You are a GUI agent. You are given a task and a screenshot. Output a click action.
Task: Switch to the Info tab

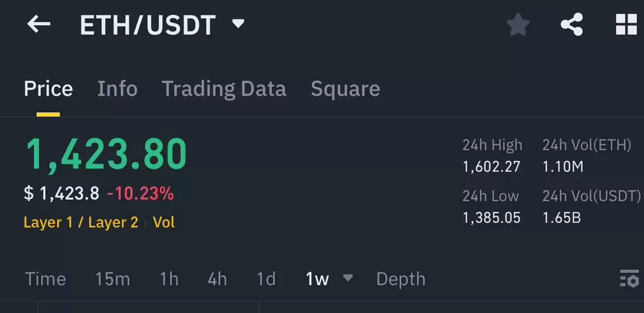118,89
